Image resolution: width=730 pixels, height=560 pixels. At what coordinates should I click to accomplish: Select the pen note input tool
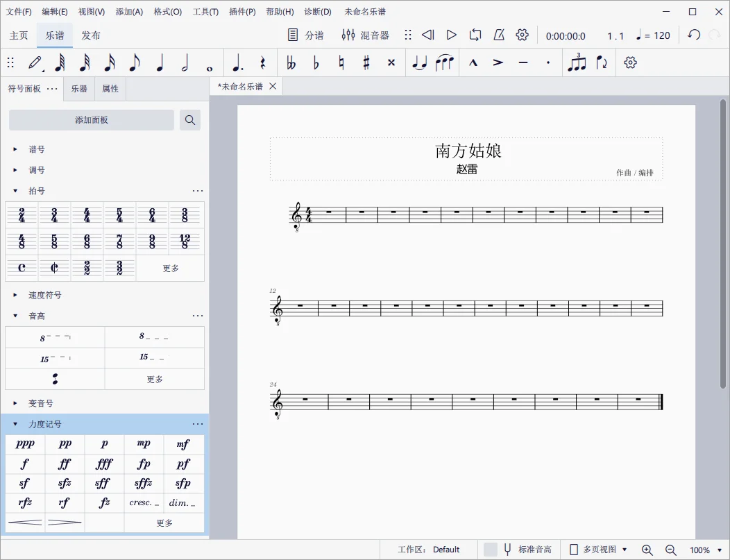pyautogui.click(x=35, y=62)
